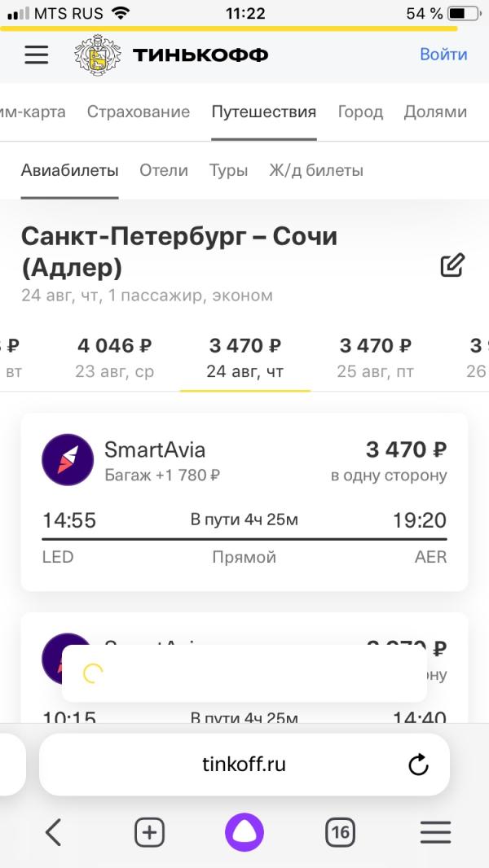The height and width of the screenshot is (868, 489).
Task: Select the Ж/д билеты tab
Action: [316, 170]
